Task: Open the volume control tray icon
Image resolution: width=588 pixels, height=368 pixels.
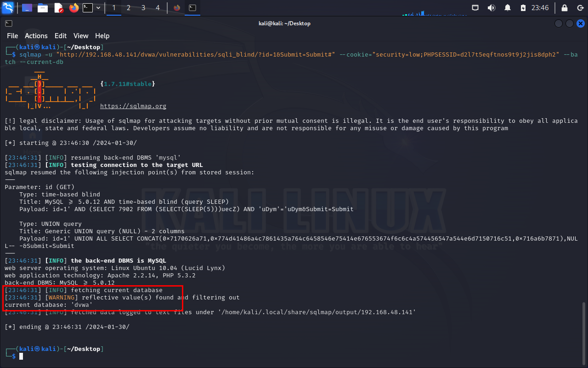Action: coord(491,8)
